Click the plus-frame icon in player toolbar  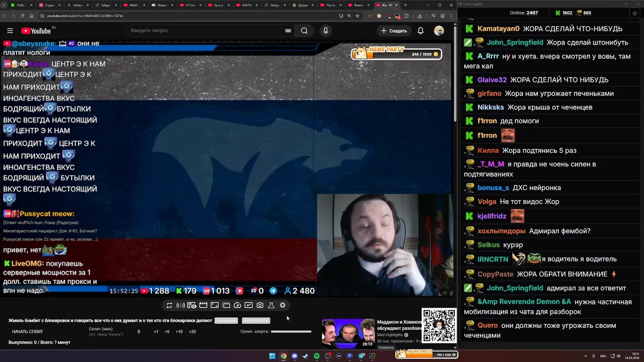tap(249, 305)
